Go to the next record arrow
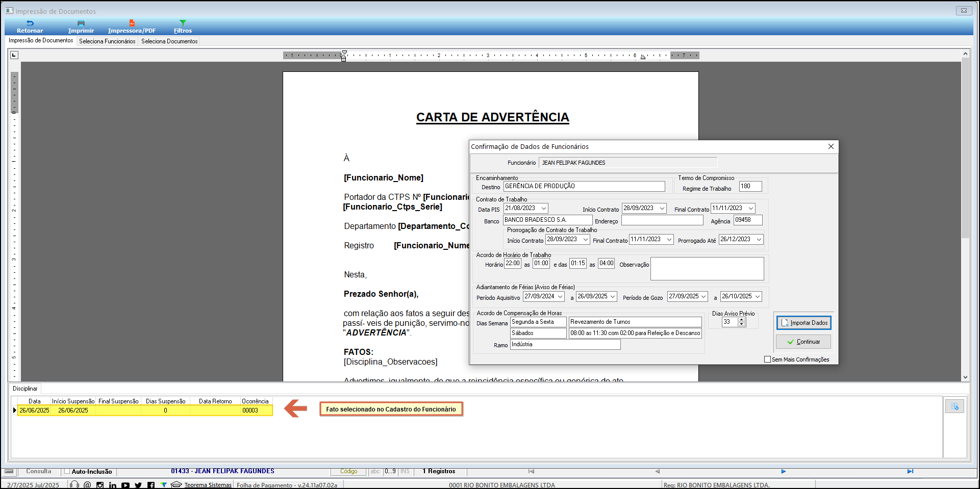The width and height of the screenshot is (980, 489). pyautogui.click(x=784, y=471)
